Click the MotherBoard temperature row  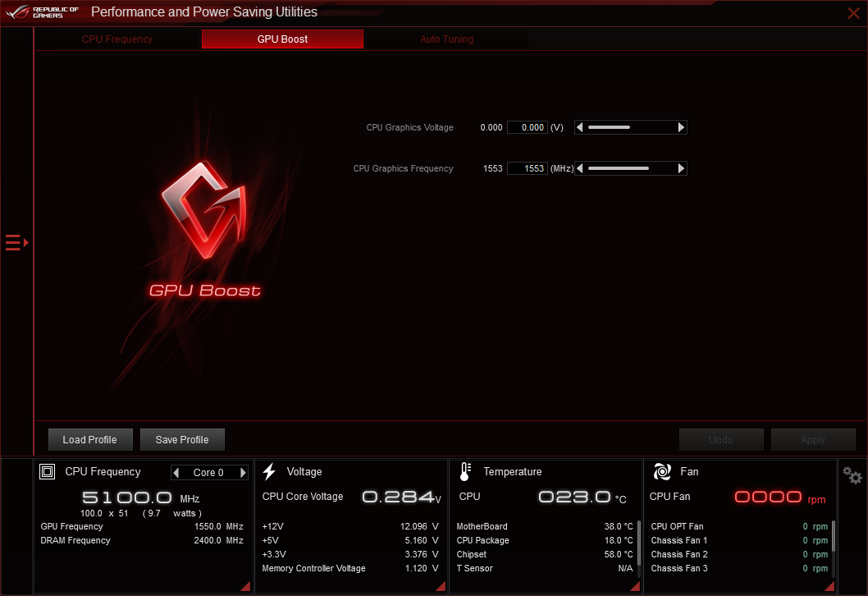(x=545, y=527)
